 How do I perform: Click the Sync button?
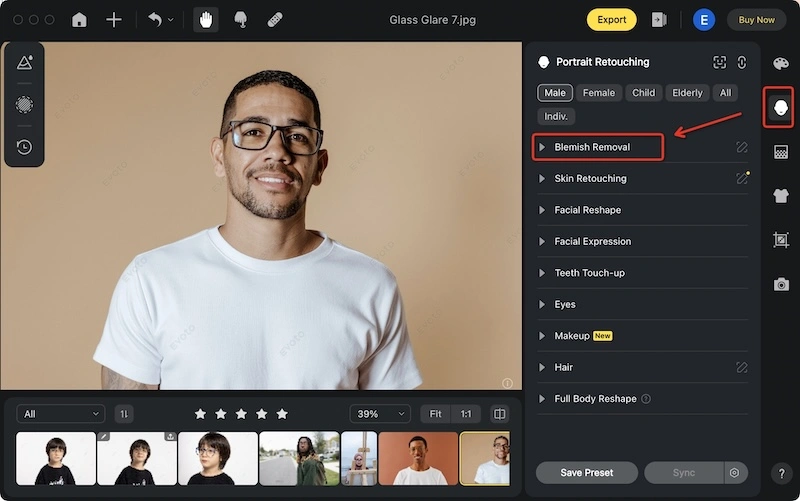pos(684,473)
